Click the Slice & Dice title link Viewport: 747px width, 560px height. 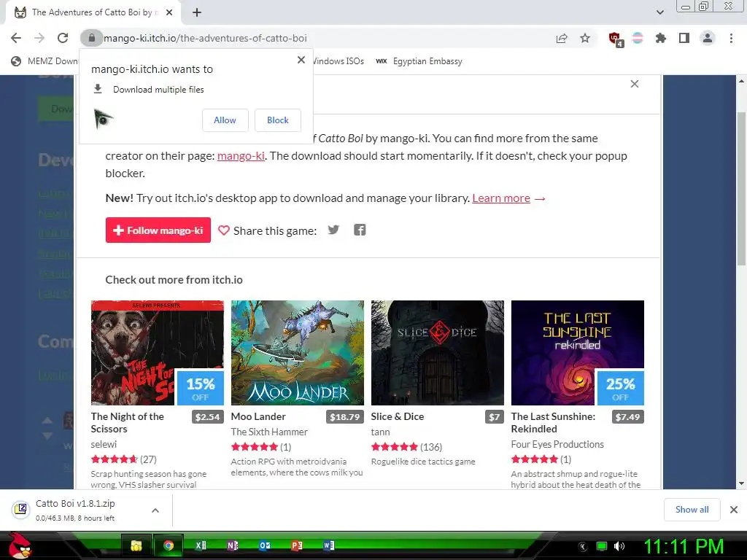398,416
